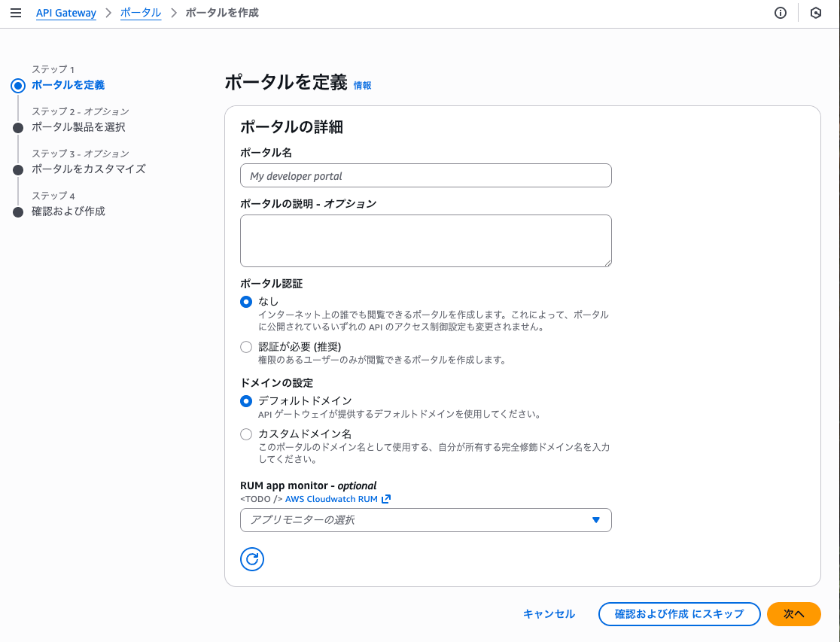Click the refresh app monitors button
This screenshot has height=642, width=840.
pos(252,558)
